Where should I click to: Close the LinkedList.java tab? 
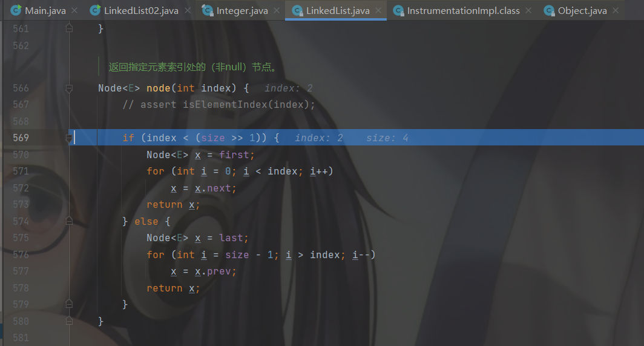378,11
